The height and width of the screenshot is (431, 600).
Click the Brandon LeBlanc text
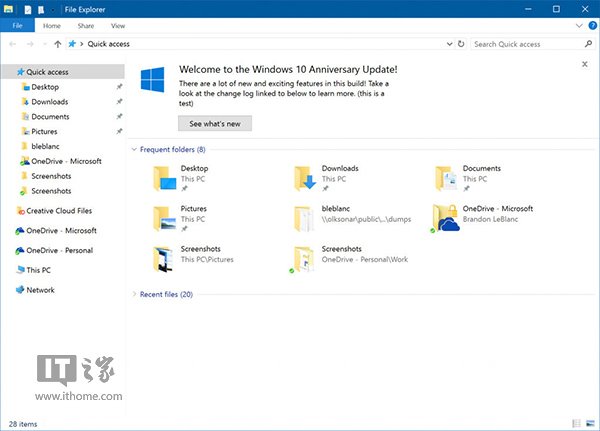pos(490,219)
